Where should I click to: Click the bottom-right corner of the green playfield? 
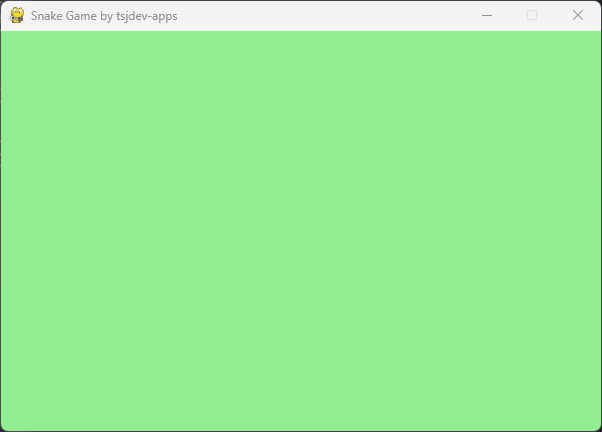(597, 427)
